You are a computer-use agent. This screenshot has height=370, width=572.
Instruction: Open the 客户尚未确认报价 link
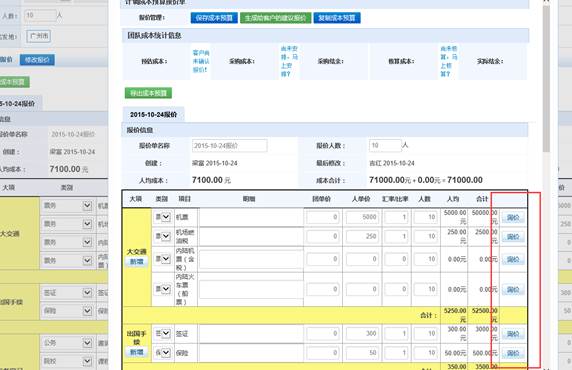pyautogui.click(x=201, y=61)
